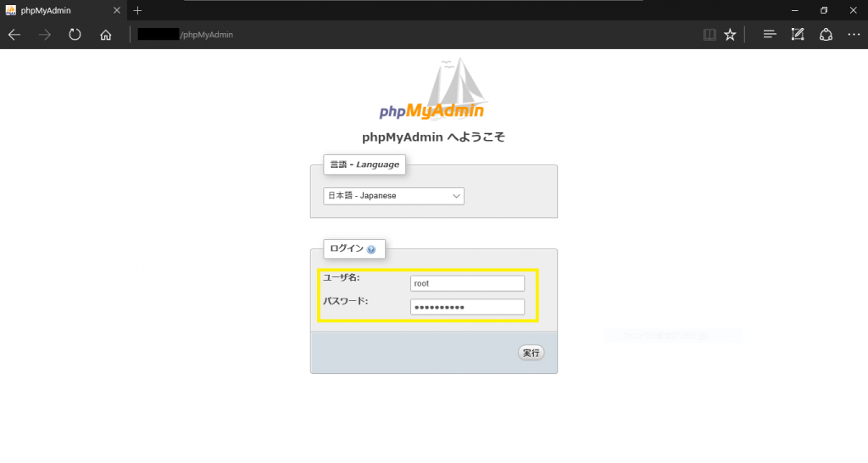Restore down the browser window
This screenshot has height=463, width=868.
pos(824,10)
